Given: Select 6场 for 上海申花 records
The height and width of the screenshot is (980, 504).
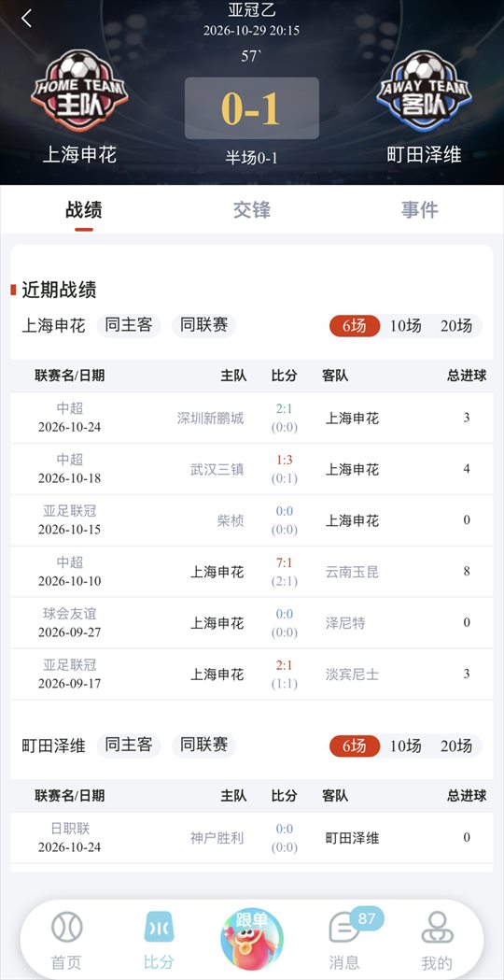Looking at the screenshot, I should coord(355,326).
